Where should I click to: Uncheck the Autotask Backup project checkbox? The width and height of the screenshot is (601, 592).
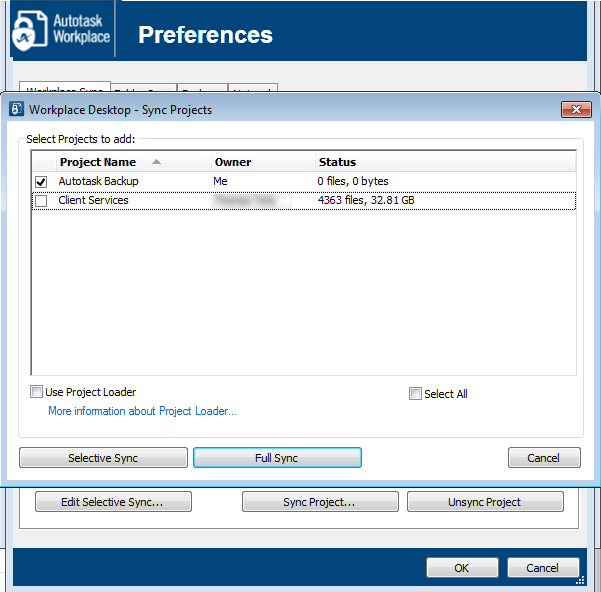[41, 182]
